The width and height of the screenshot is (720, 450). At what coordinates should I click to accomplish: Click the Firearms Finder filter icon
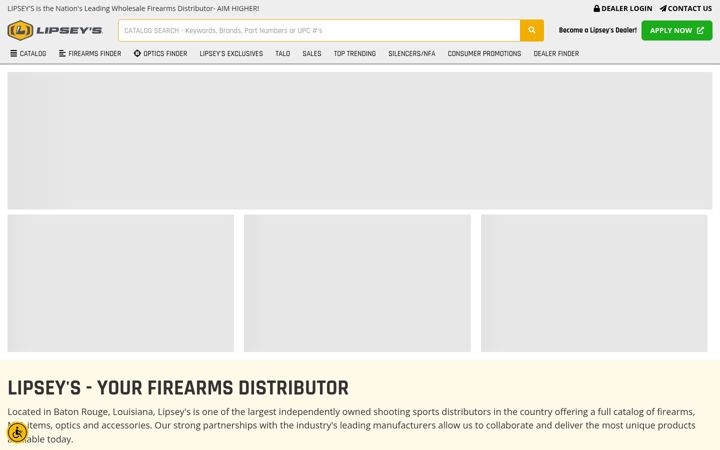click(x=62, y=53)
